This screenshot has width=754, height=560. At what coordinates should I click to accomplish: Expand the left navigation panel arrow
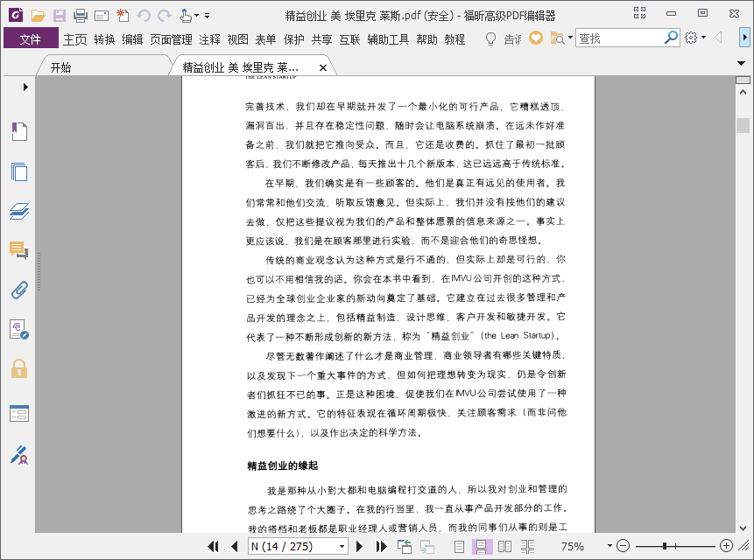[x=25, y=87]
